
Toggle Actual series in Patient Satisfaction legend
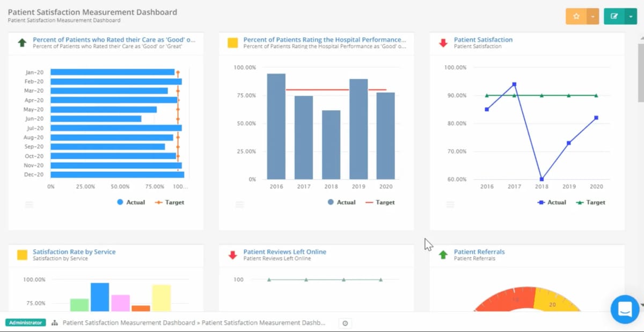coord(552,203)
